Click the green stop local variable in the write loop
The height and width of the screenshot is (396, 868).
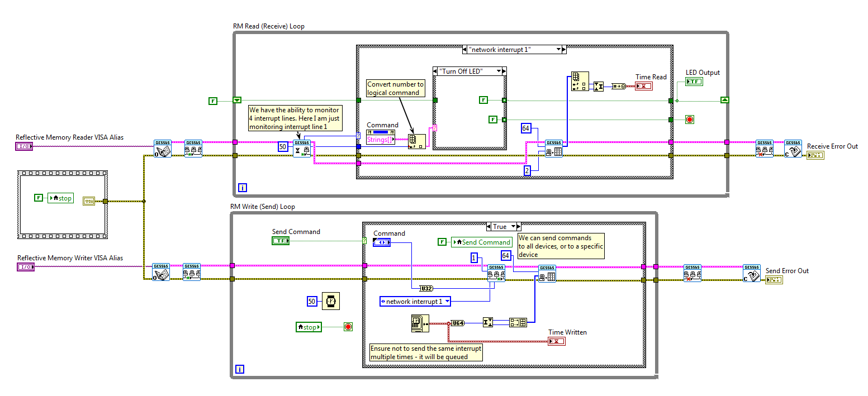click(x=309, y=327)
